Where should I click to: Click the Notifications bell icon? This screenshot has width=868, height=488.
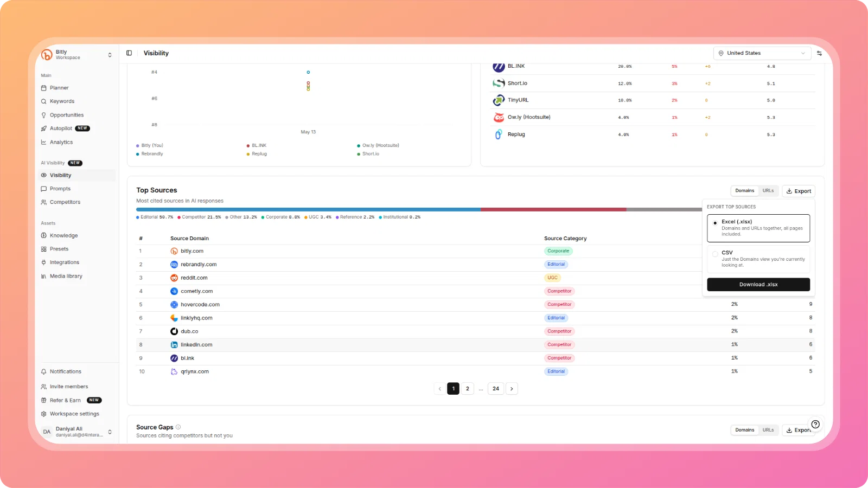point(44,371)
